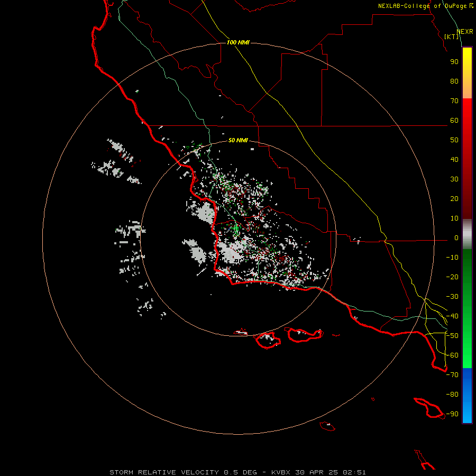Click the -40 value on the velocity scale

(452, 316)
